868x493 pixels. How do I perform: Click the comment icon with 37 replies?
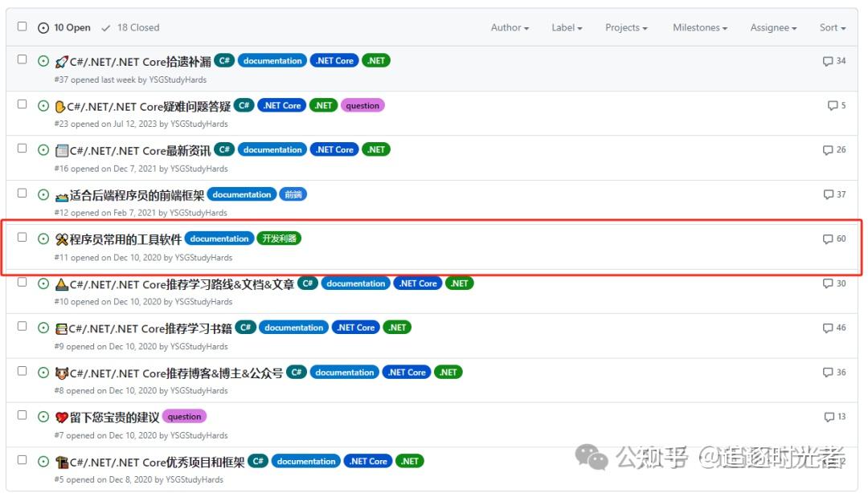828,194
